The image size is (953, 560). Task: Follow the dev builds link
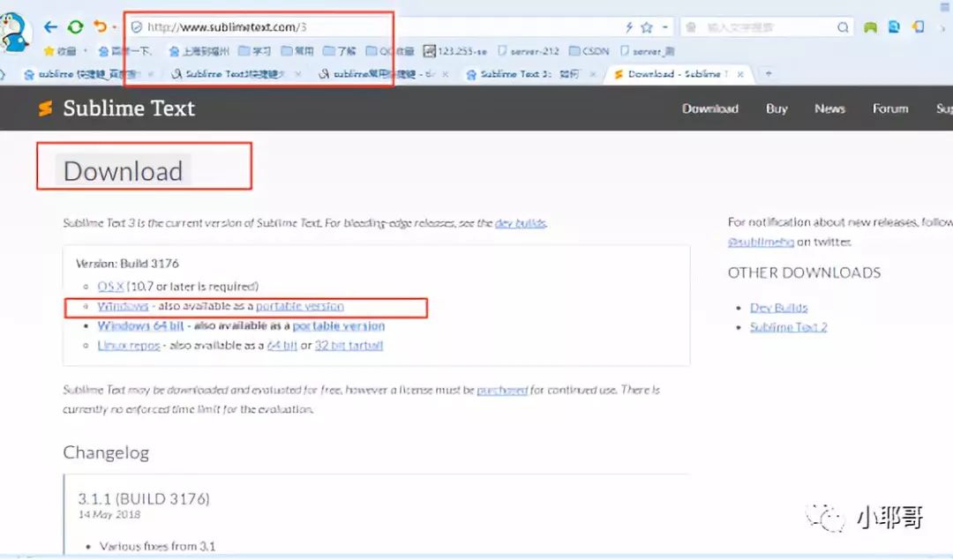[x=521, y=223]
